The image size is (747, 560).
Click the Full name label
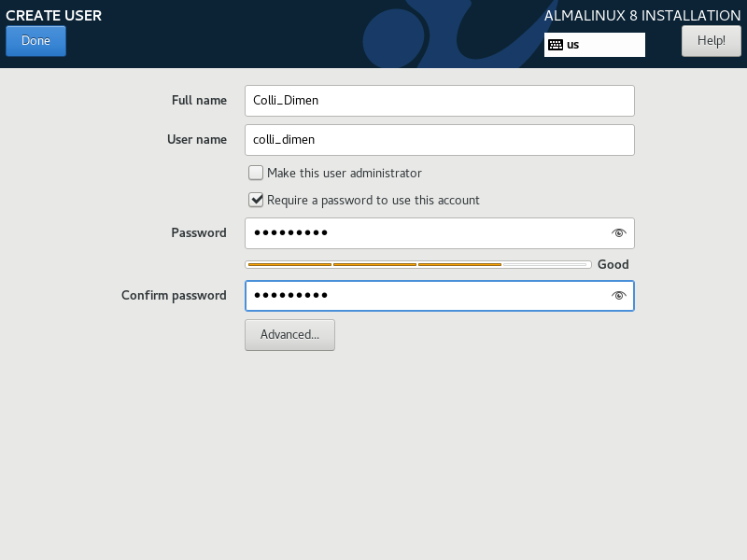pyautogui.click(x=199, y=101)
